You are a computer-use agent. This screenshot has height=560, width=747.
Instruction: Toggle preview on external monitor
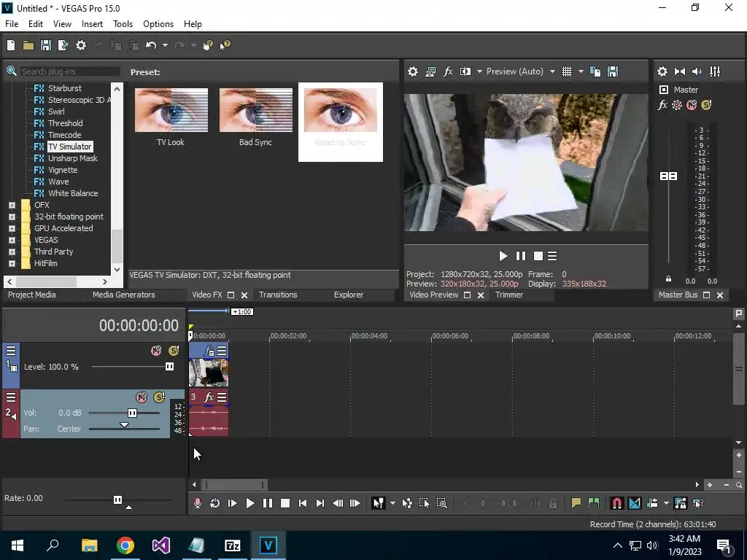coord(430,71)
